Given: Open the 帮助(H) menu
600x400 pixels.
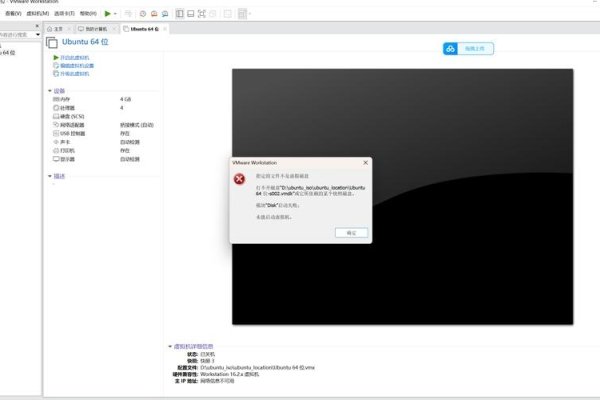Looking at the screenshot, I should [x=88, y=13].
